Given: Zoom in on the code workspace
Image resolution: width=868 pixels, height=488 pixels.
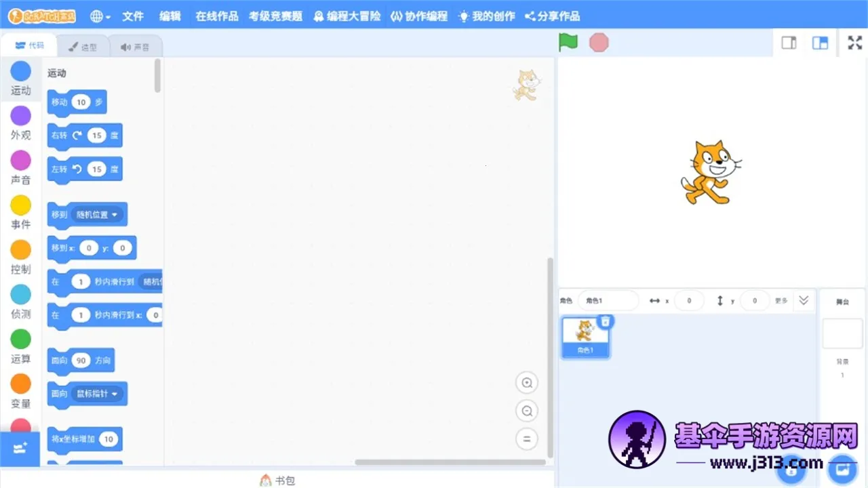Looking at the screenshot, I should [526, 383].
